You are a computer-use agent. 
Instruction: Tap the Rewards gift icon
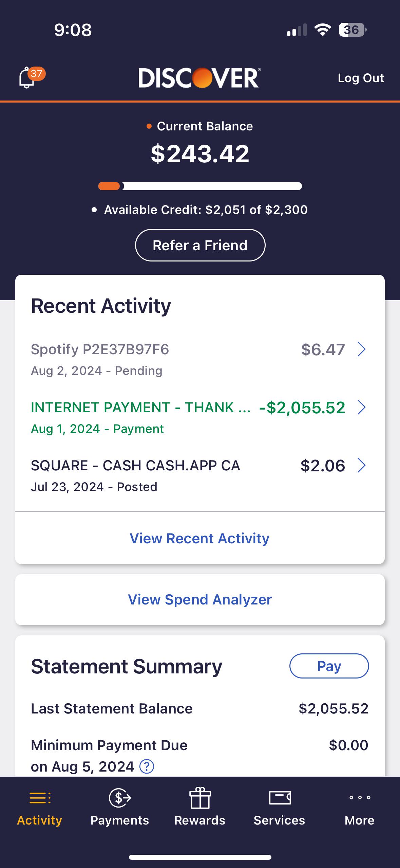(x=200, y=798)
